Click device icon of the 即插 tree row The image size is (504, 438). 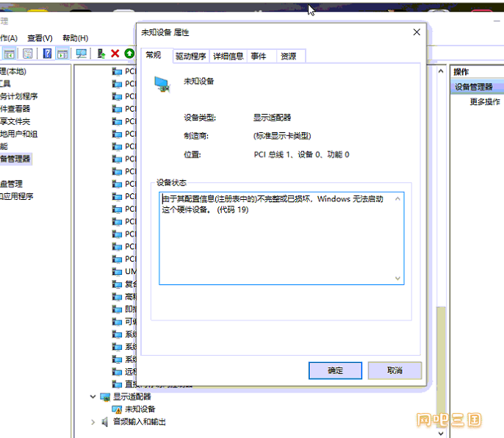click(x=117, y=309)
